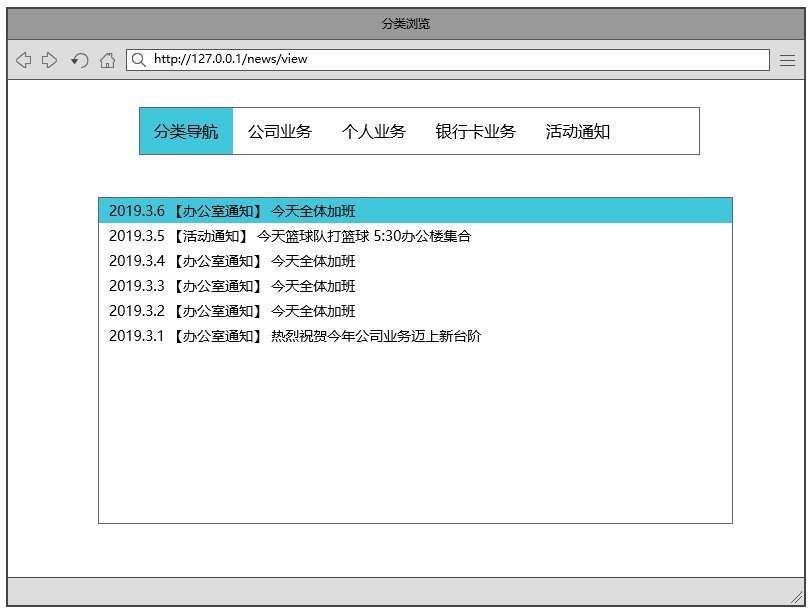The height and width of the screenshot is (612, 811).
Task: Click the resize grip at window corner
Action: point(796,598)
